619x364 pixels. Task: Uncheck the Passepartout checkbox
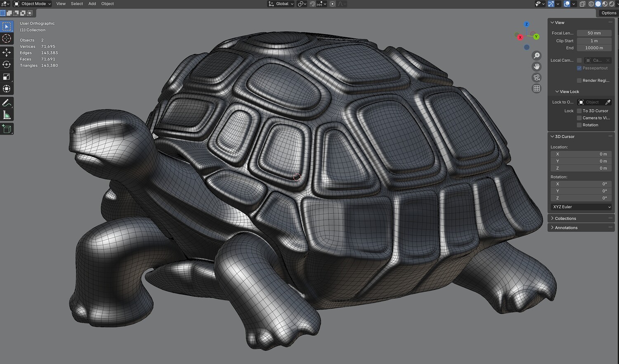click(579, 68)
